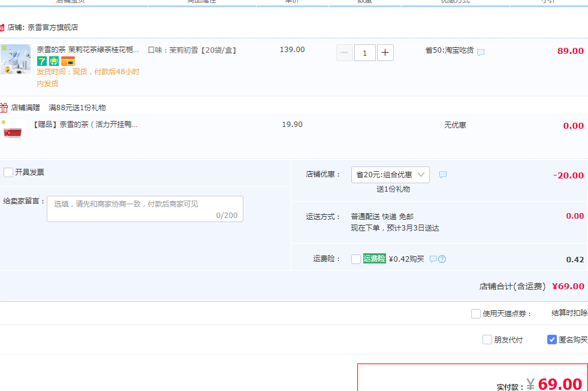Select the 无优惠 text in gift row
This screenshot has width=588, height=391.
coord(455,125)
